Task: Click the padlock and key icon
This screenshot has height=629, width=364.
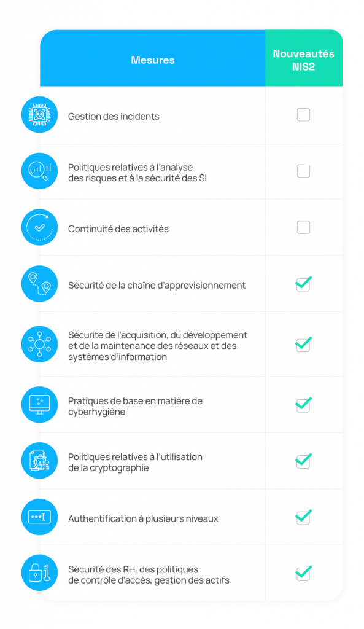Action: click(x=39, y=573)
